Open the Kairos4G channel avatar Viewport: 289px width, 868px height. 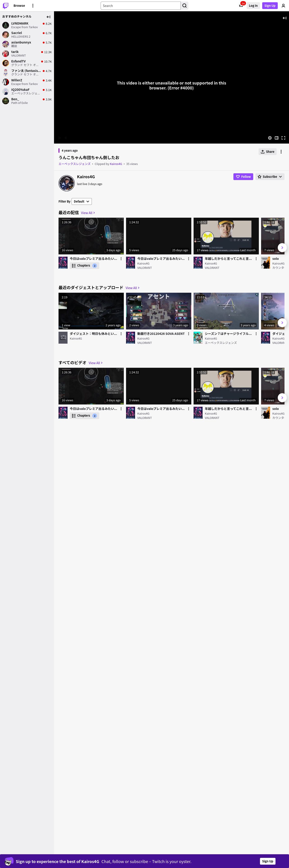click(67, 183)
